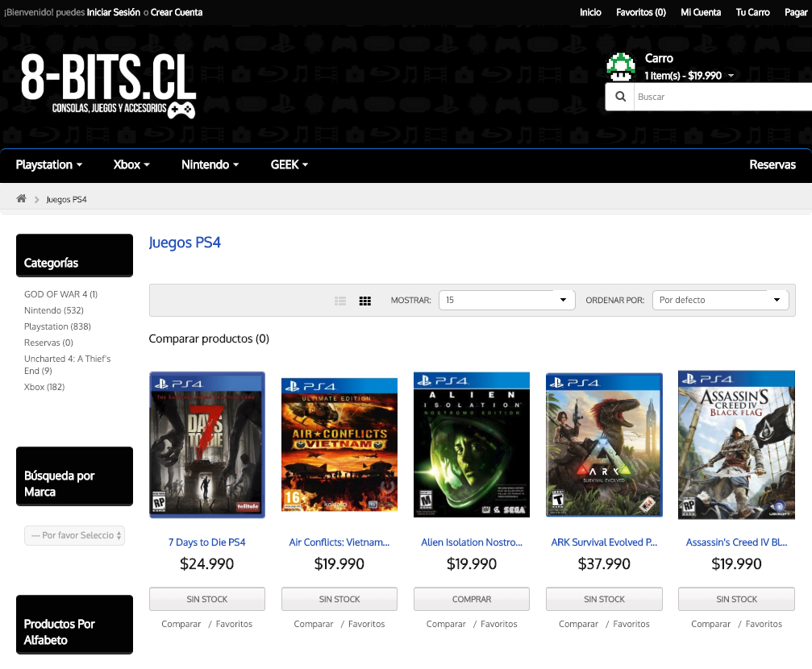Click the magnifying glass search icon
Viewport: 812px width, 669px height.
(x=620, y=97)
